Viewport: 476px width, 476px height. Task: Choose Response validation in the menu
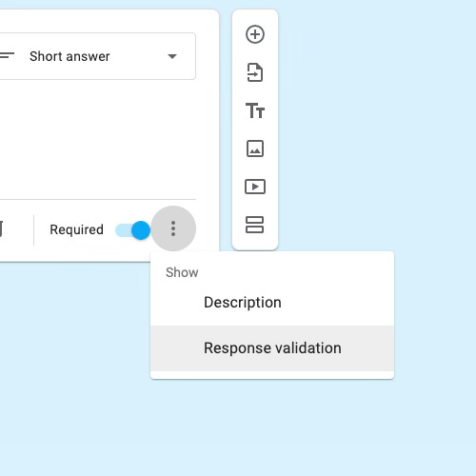(x=272, y=348)
